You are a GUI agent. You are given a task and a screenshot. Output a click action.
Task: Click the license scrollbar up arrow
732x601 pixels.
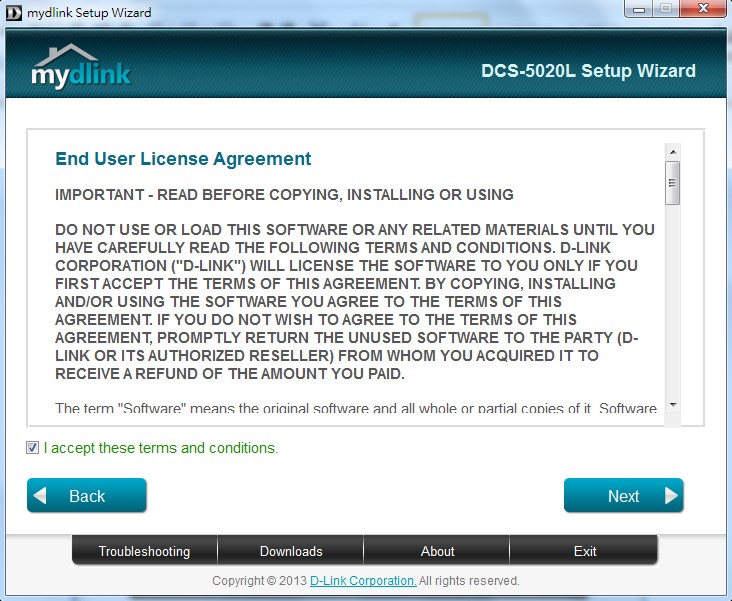click(x=673, y=152)
